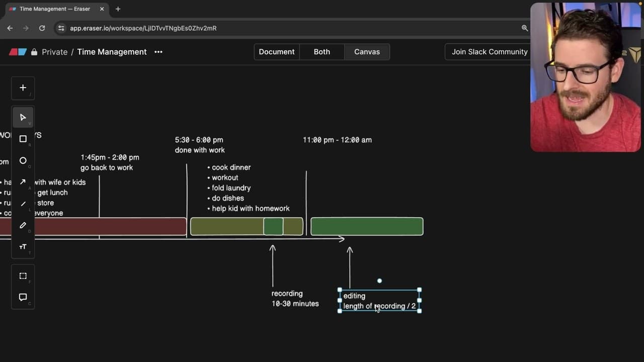The width and height of the screenshot is (644, 362).
Task: Open the plus insert menu in toolbar
Action: tap(23, 88)
